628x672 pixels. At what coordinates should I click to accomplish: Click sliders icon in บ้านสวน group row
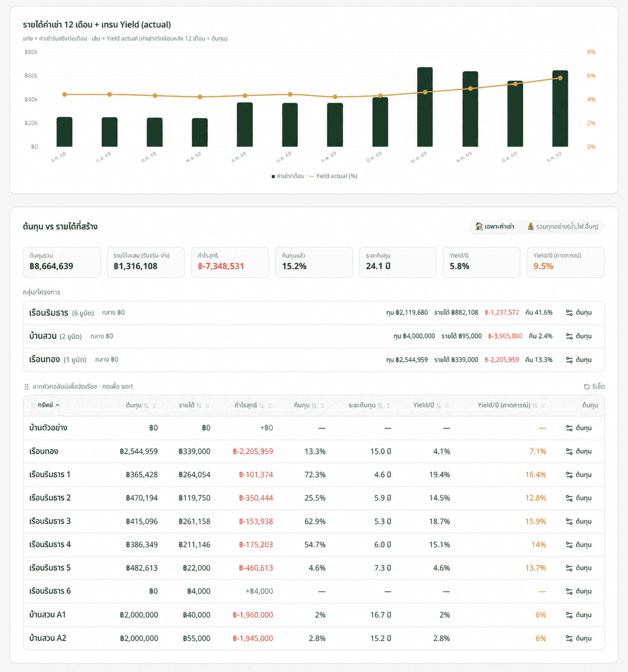tap(569, 336)
